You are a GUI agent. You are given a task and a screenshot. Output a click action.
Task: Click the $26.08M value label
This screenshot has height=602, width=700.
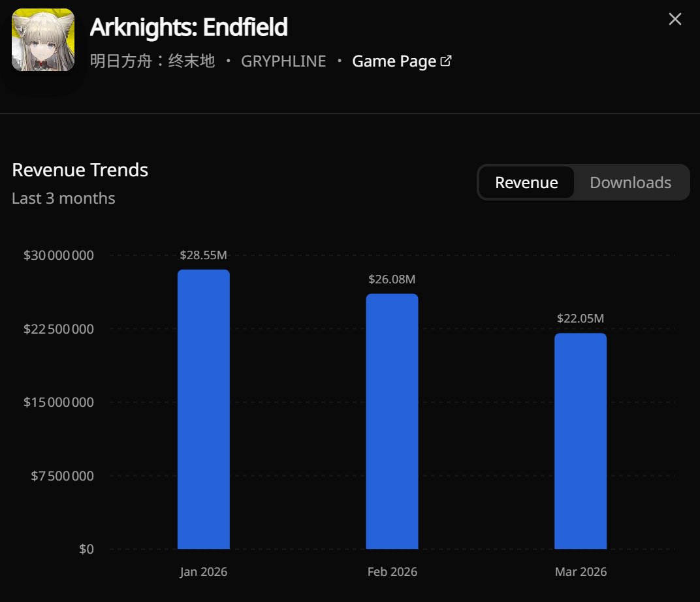392,279
